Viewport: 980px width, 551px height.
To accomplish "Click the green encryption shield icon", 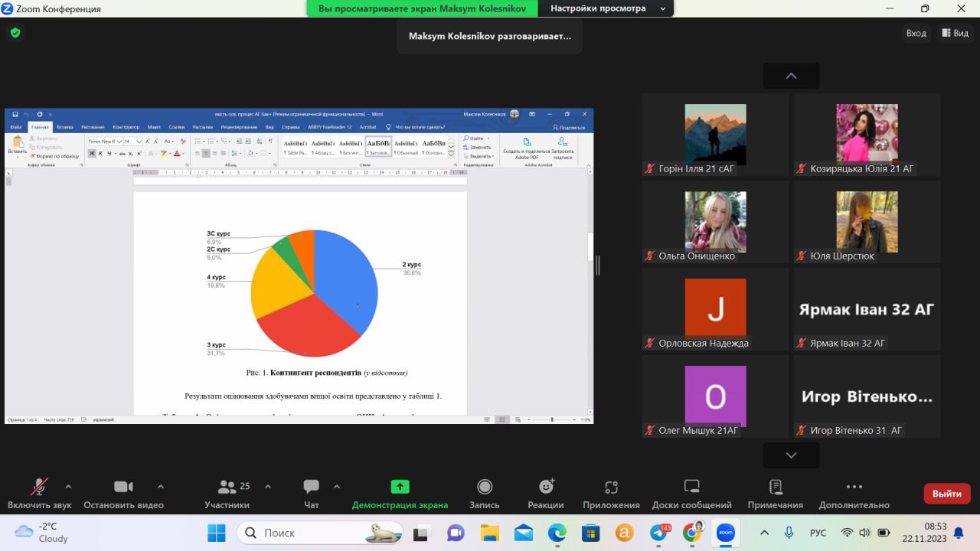I will (15, 33).
